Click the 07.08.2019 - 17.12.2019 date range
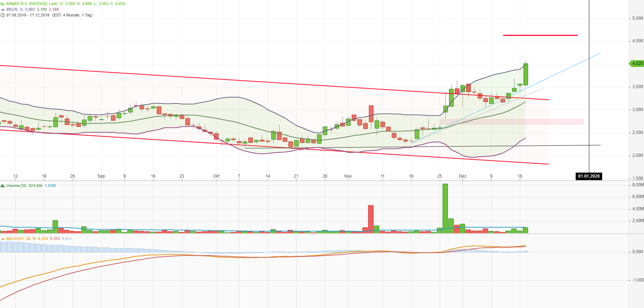 [x=28, y=15]
